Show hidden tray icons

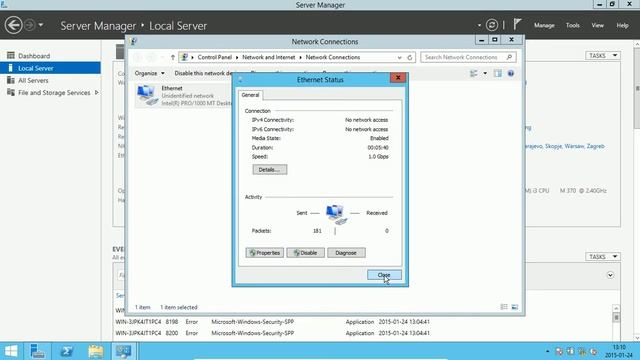pyautogui.click(x=547, y=351)
